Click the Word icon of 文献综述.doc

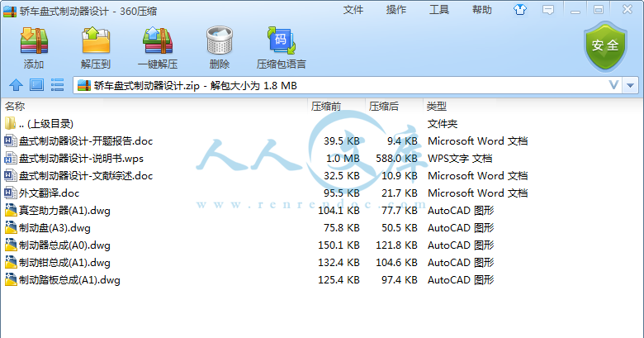click(x=10, y=175)
